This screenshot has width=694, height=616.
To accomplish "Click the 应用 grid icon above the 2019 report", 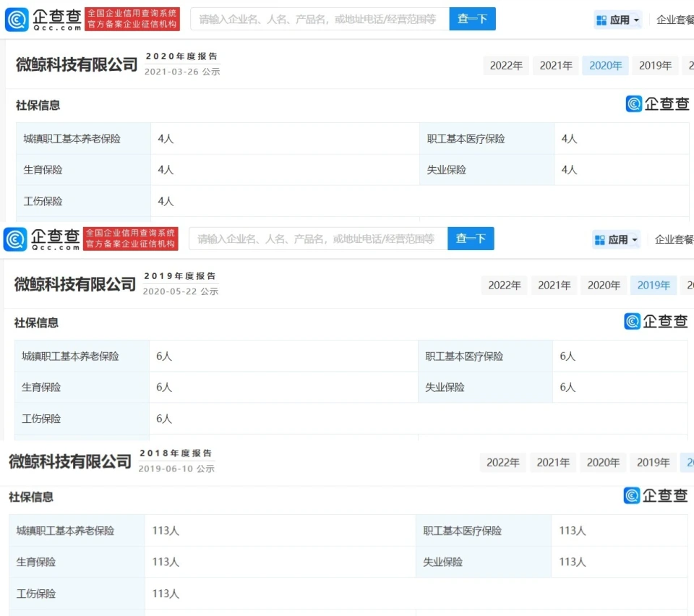I will pos(599,240).
